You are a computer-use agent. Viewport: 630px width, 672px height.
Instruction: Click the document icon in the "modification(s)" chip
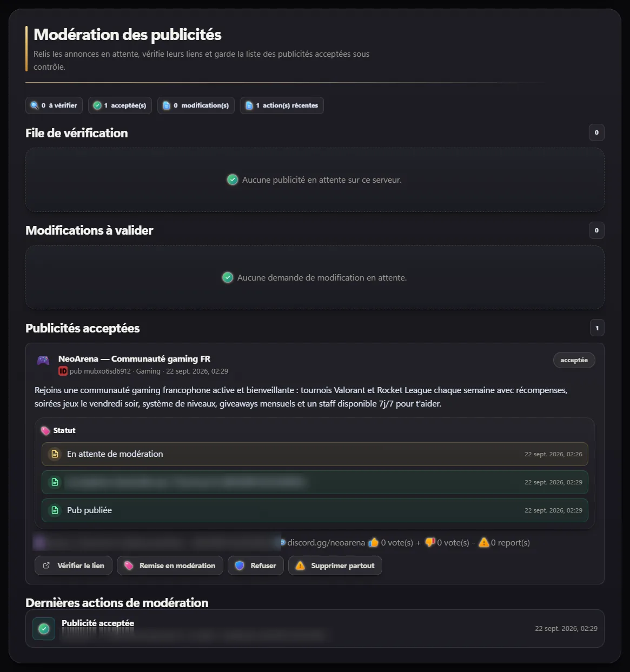coord(167,105)
